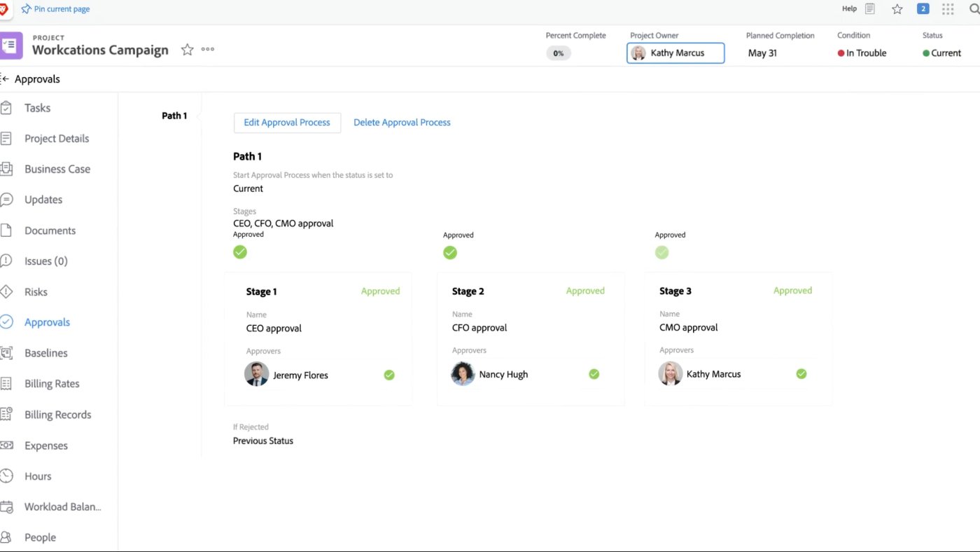
Task: Star the Workcations Campaign project
Action: (186, 50)
